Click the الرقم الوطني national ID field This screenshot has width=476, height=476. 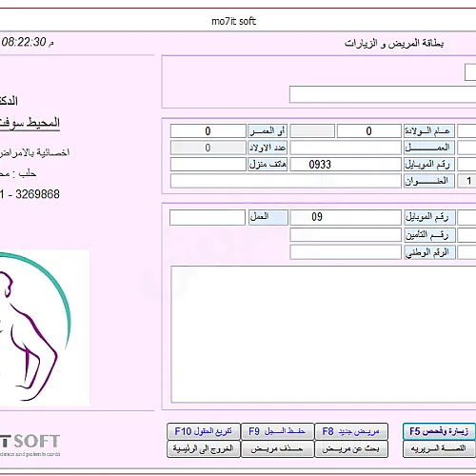(x=346, y=252)
